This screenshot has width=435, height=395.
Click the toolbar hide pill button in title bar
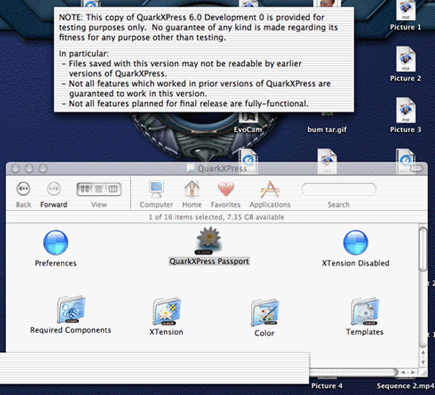tap(417, 169)
